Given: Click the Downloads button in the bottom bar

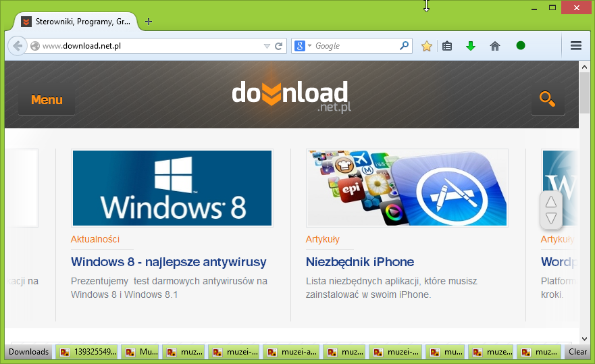Looking at the screenshot, I should 29,352.
